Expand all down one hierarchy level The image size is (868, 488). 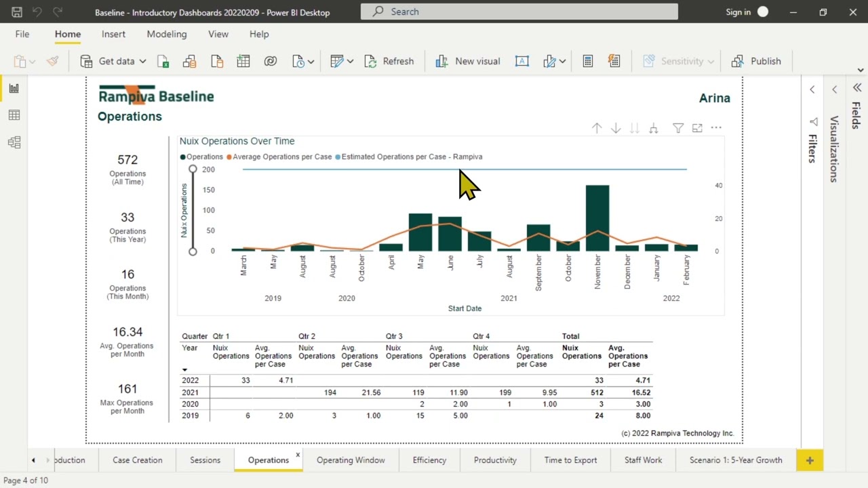click(x=654, y=128)
